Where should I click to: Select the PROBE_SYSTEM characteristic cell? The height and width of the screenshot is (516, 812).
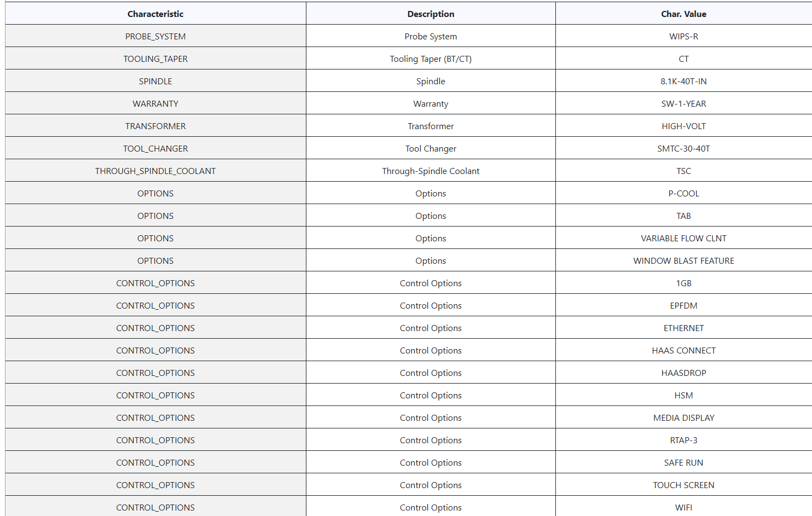(x=155, y=37)
